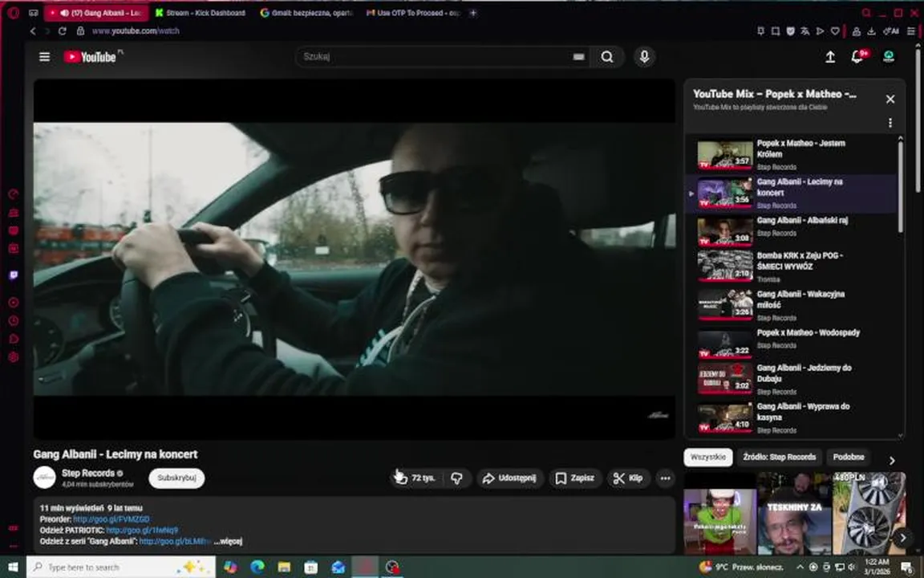Switch to Use OTP To Proceed tab
The image size is (924, 578).
[412, 12]
